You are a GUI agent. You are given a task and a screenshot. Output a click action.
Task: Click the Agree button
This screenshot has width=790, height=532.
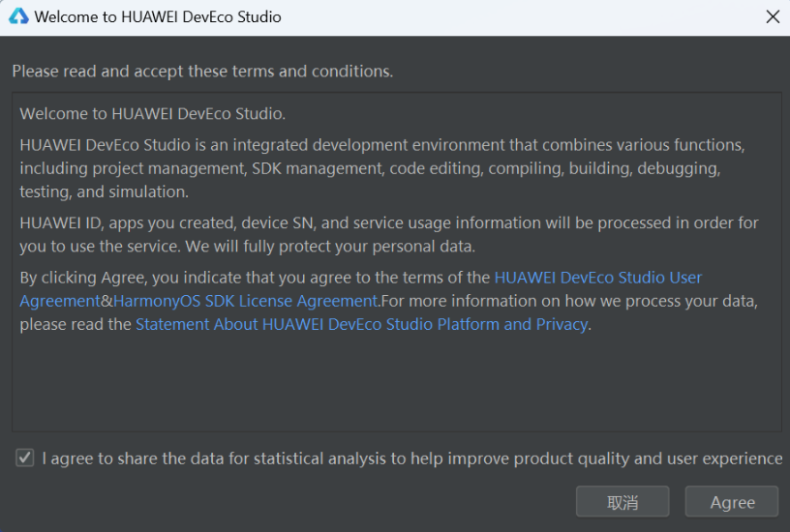click(732, 502)
